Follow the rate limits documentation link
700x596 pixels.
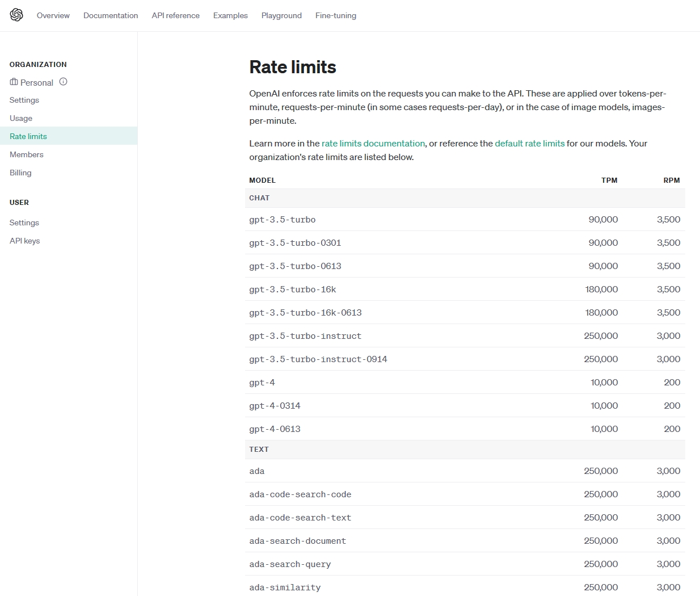(x=373, y=144)
